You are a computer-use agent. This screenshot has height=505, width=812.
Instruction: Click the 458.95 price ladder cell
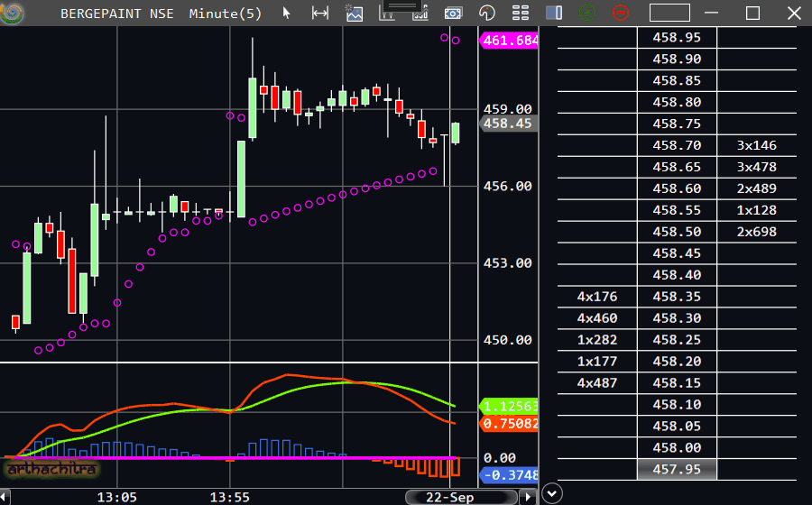click(x=677, y=38)
